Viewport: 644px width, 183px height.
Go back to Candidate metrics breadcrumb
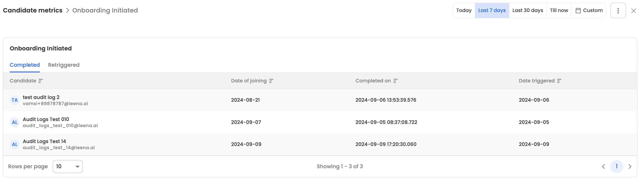[32, 10]
